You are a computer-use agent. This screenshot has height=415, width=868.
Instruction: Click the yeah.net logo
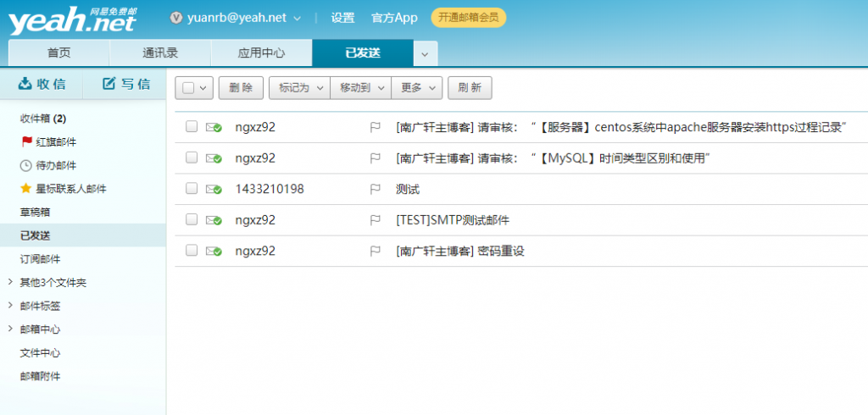pyautogui.click(x=73, y=21)
